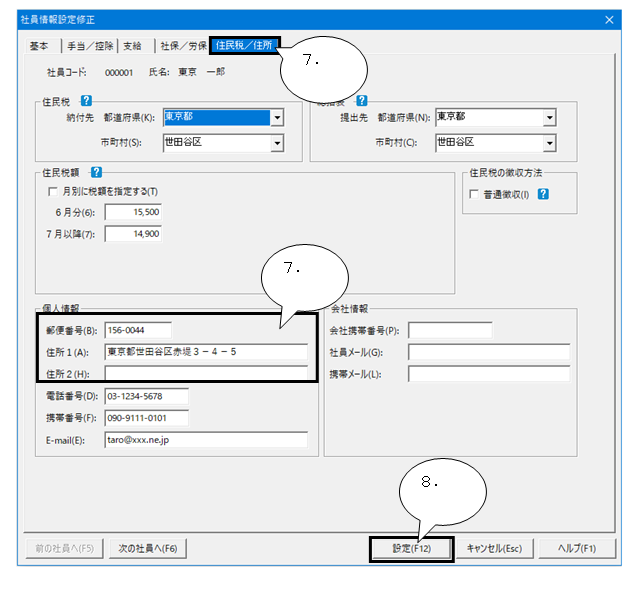Expand 納付先 都道府県 dropdown

click(x=277, y=118)
